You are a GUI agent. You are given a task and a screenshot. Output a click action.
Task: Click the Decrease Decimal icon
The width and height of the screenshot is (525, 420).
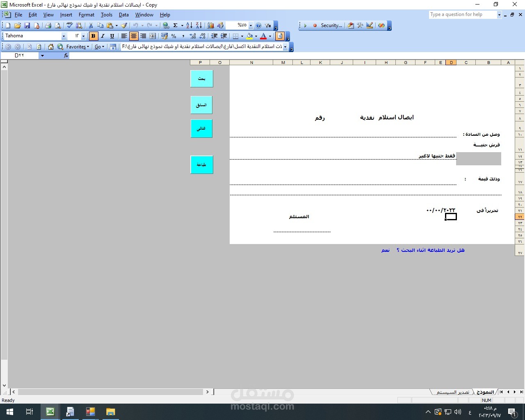click(202, 36)
